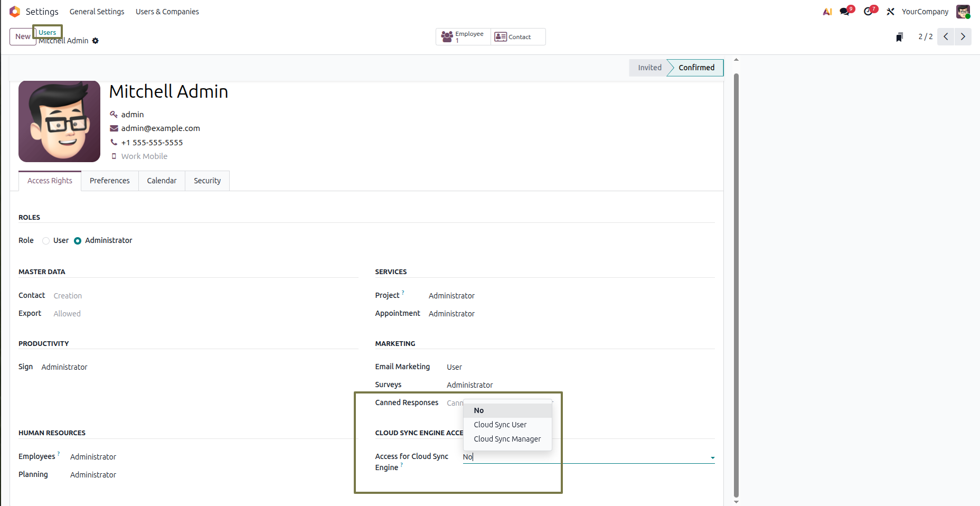Open the user avatar menu
Screen dimensions: 980x506
coord(963,12)
